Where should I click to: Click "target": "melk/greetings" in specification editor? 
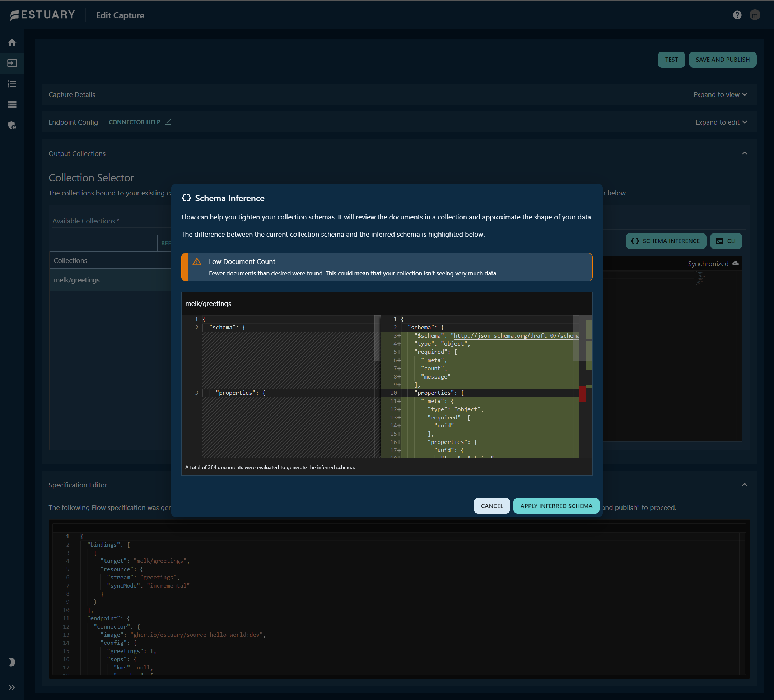pyautogui.click(x=145, y=561)
